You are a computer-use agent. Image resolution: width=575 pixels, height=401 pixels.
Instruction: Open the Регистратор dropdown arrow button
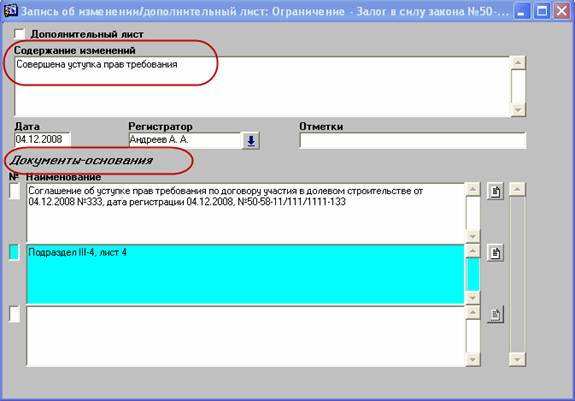pos(251,140)
